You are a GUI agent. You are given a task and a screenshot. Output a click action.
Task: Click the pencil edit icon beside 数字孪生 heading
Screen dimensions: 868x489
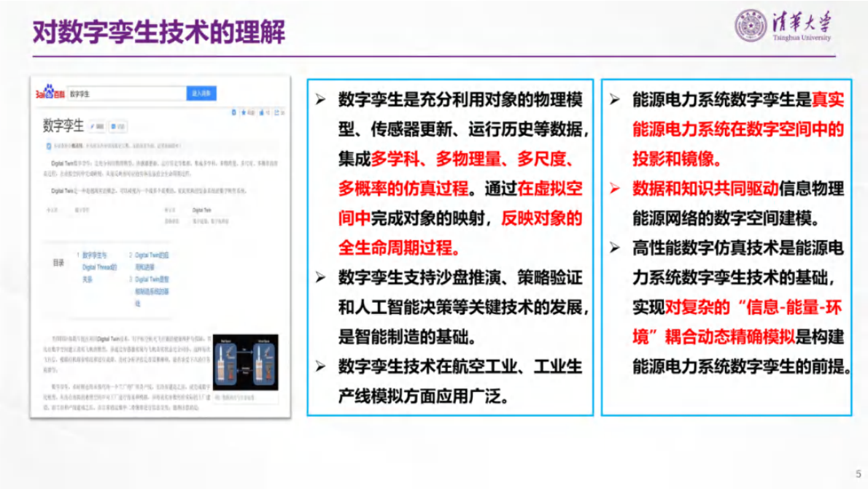(95, 127)
